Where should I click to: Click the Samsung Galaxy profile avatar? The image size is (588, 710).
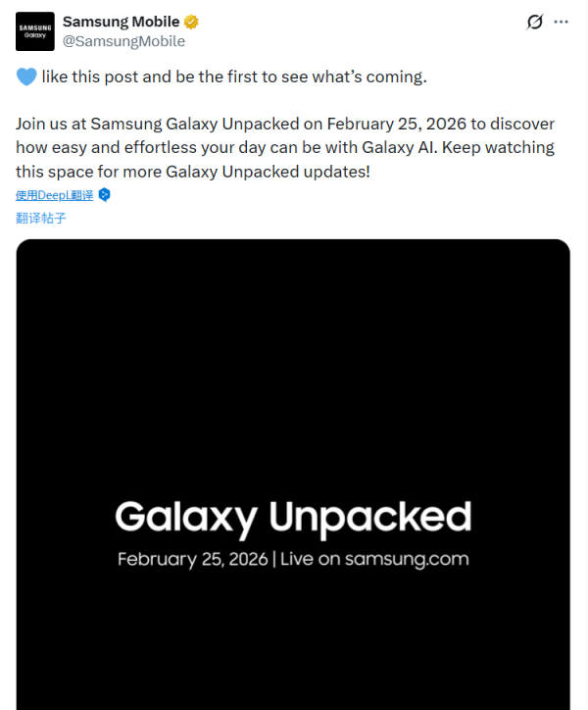pyautogui.click(x=35, y=31)
